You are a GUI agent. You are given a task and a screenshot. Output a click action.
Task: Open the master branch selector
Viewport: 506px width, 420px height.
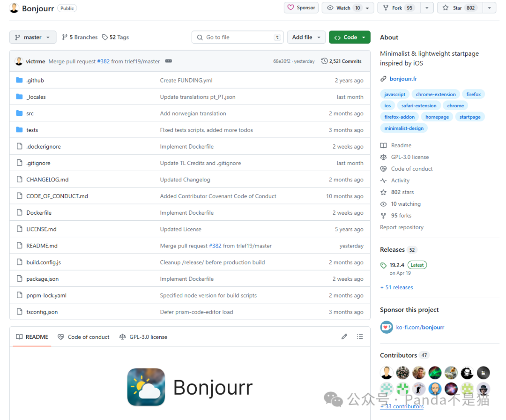tap(33, 37)
